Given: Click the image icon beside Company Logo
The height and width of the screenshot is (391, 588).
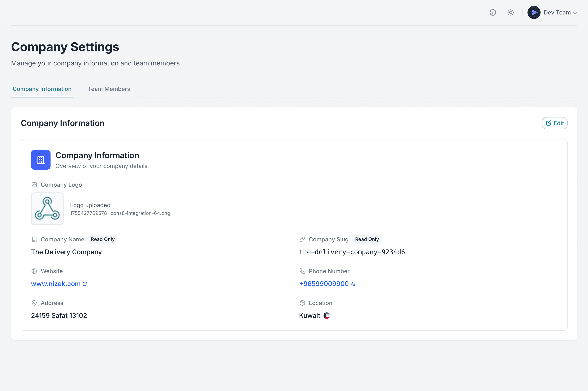Looking at the screenshot, I should coord(34,185).
